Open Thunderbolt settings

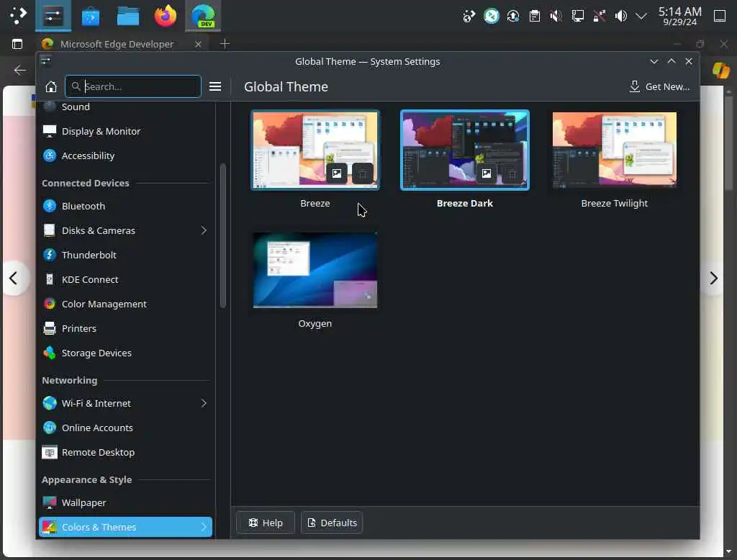click(x=125, y=255)
